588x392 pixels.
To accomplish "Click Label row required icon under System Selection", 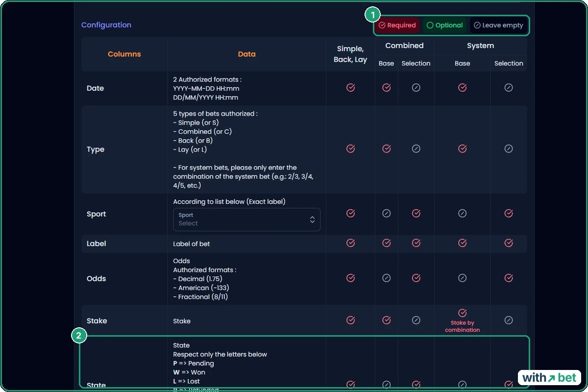I will click(509, 243).
